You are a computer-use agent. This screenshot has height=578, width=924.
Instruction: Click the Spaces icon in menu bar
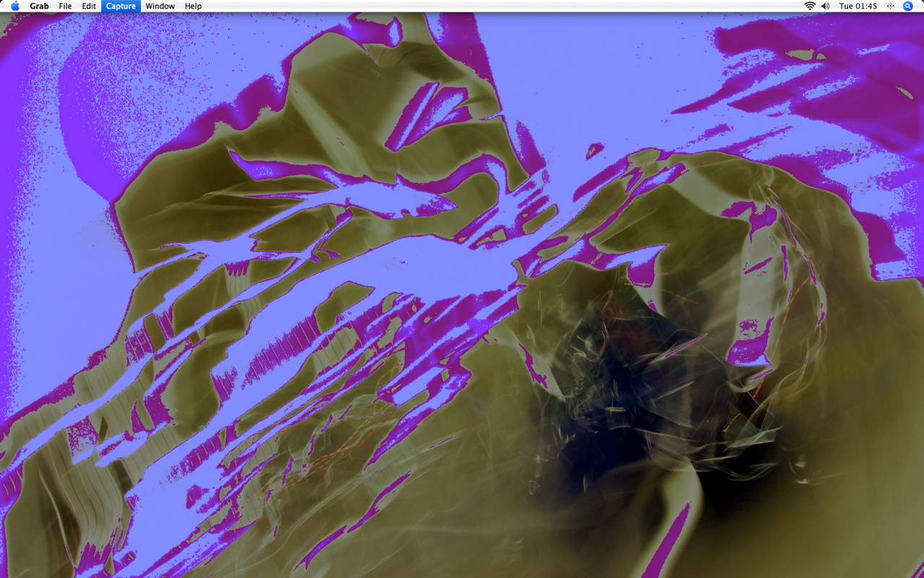[890, 6]
